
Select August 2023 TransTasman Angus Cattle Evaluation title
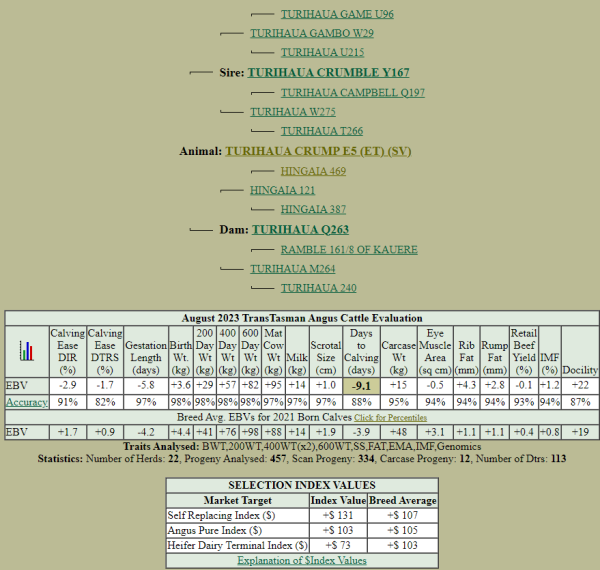[x=302, y=318]
